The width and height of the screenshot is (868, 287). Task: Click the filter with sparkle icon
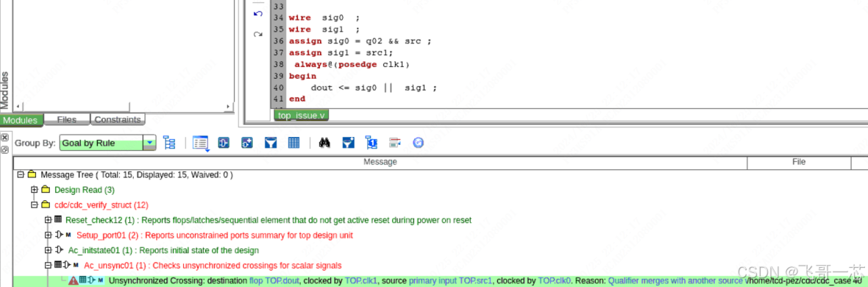click(x=348, y=143)
